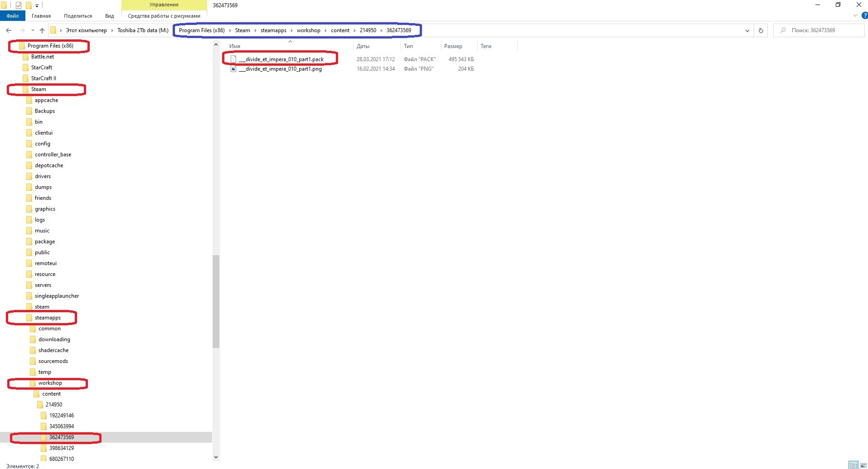Screen dimensions: 868x469
Task: Select the divide_et_impera_010_part1.png file icon
Action: 233,69
